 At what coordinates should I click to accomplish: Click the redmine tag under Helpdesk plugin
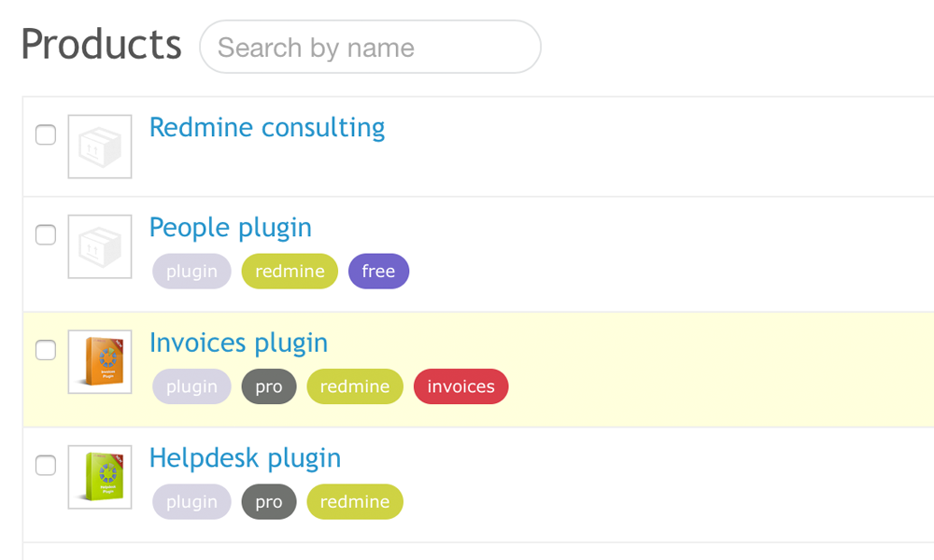click(x=355, y=502)
